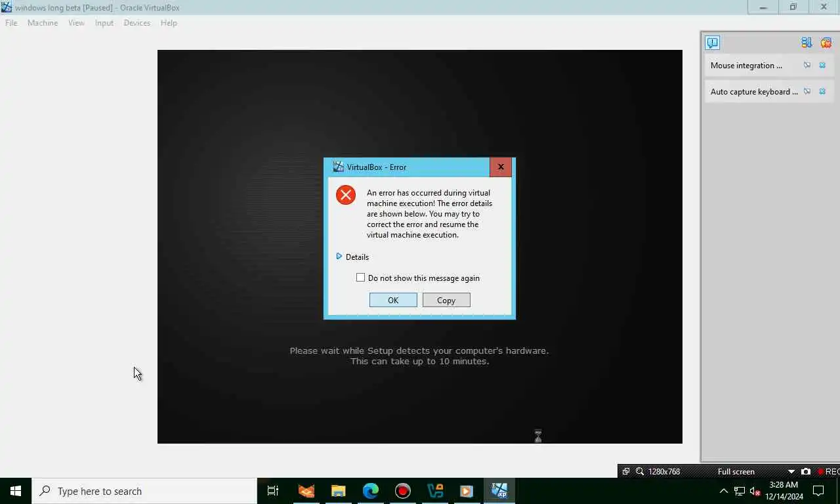Open the media player taskbar icon
This screenshot has height=504, width=840.
[x=467, y=491]
